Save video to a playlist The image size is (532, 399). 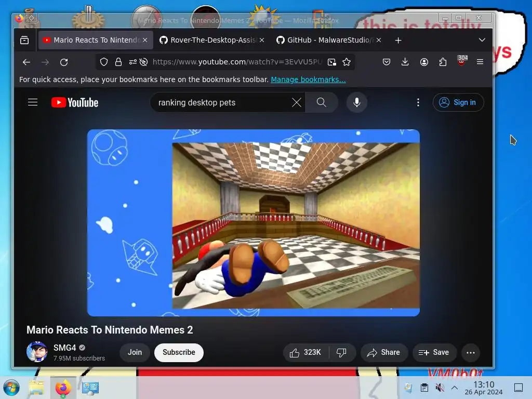434,353
